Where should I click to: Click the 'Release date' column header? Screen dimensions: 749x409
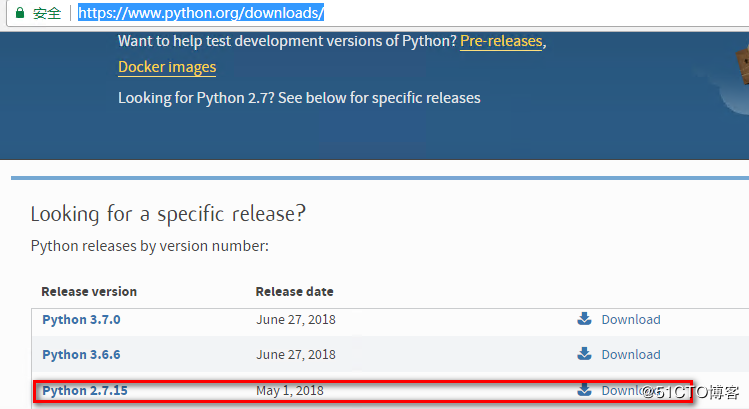click(294, 291)
